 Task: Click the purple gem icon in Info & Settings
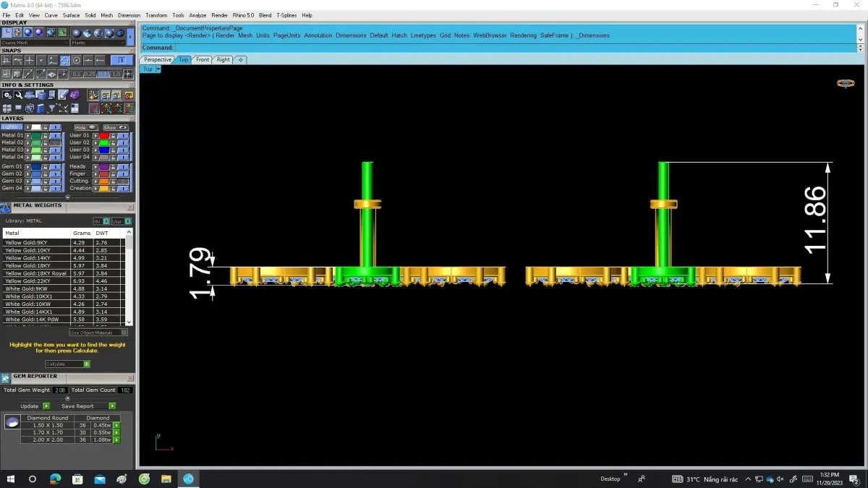[75, 94]
